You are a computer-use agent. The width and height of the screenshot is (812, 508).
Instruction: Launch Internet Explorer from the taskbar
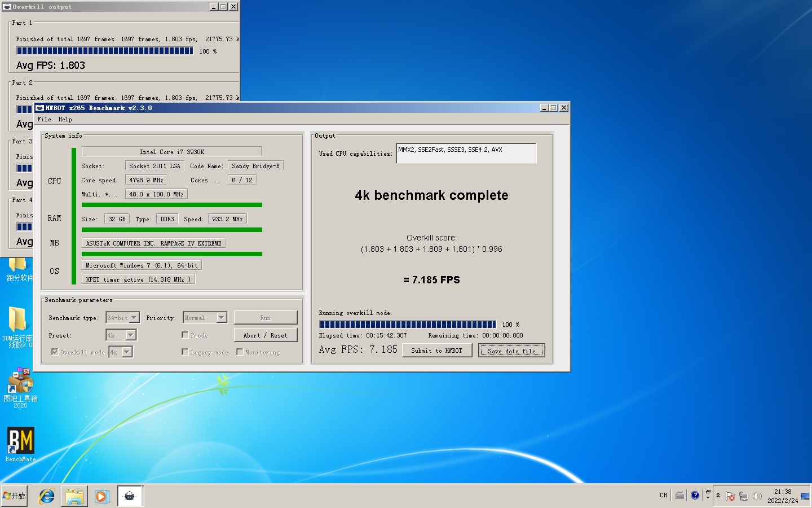tap(47, 496)
